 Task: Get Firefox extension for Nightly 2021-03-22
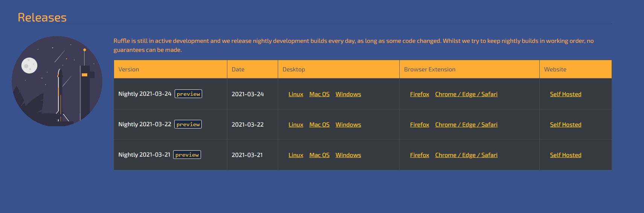419,125
